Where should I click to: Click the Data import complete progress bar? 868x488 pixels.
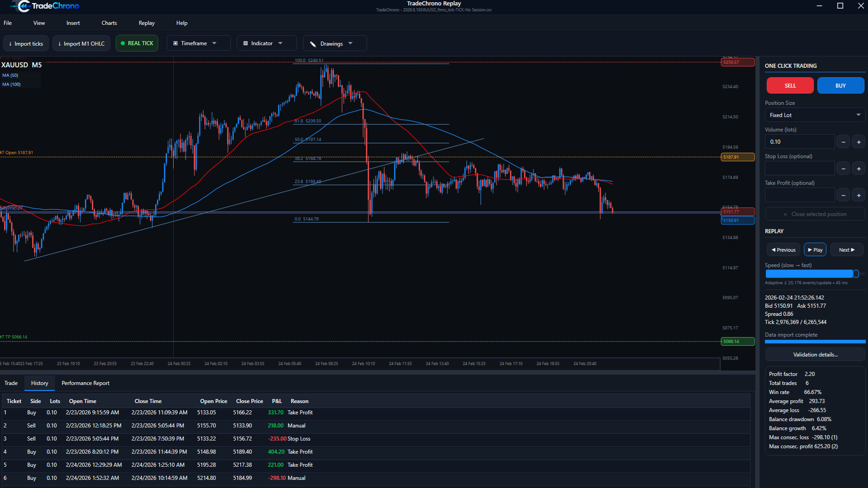coord(815,342)
